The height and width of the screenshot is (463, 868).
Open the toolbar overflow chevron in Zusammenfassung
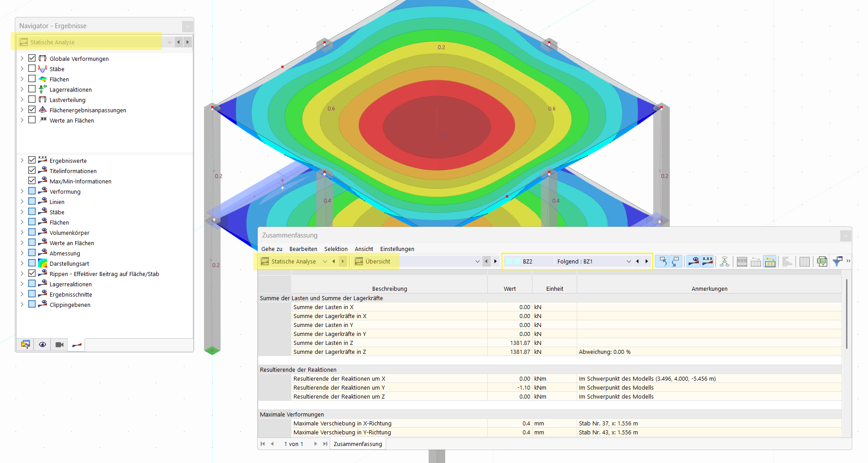click(x=848, y=261)
